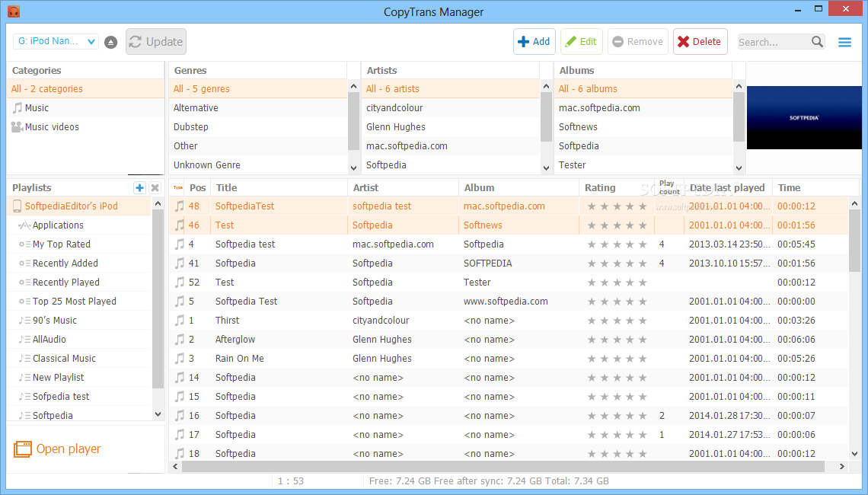Set rating stars for SoftpediaTest track
Viewport: 868px width, 495px height.
(617, 206)
